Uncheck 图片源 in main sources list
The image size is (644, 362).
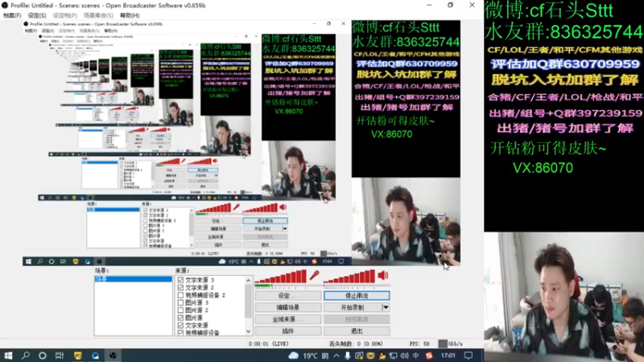[180, 318]
